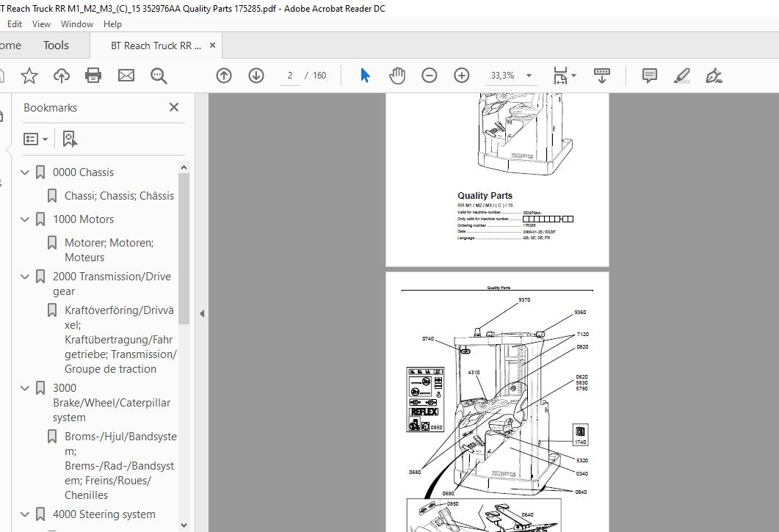
Task: Close the Bookmarks panel
Action: click(174, 107)
